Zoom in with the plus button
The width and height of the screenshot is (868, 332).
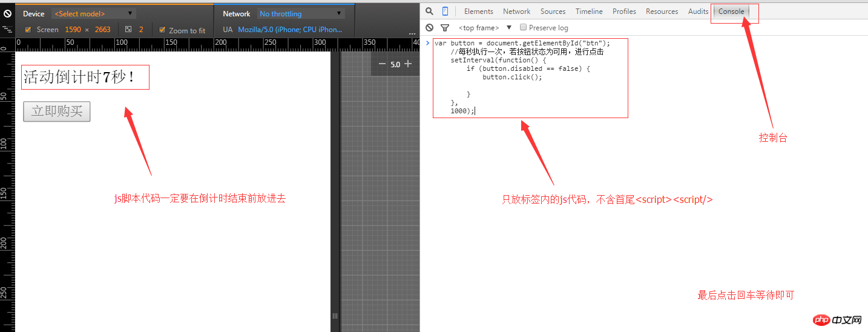(408, 64)
